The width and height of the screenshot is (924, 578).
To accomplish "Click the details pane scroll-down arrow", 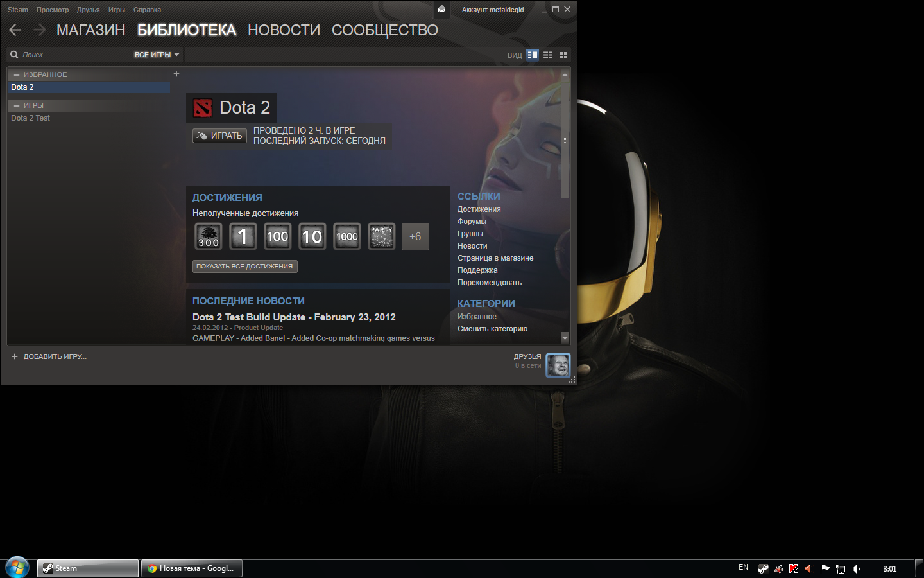I will click(x=565, y=338).
